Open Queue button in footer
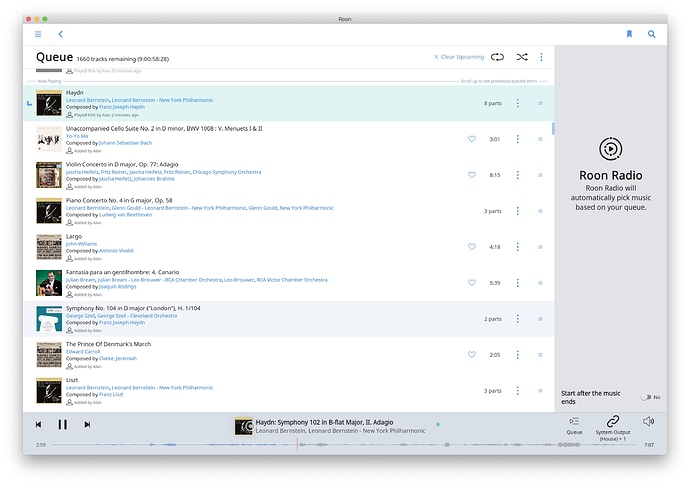 click(574, 426)
